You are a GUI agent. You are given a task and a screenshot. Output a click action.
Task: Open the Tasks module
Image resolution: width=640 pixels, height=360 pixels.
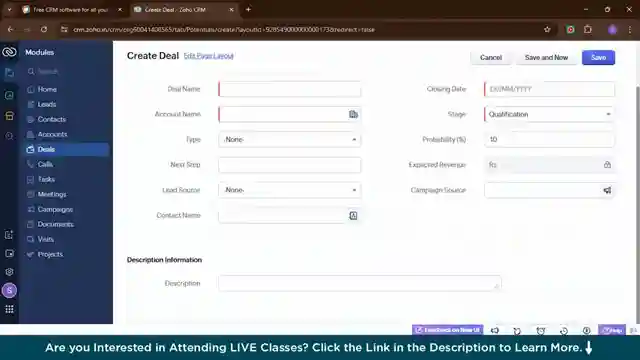[x=46, y=179]
